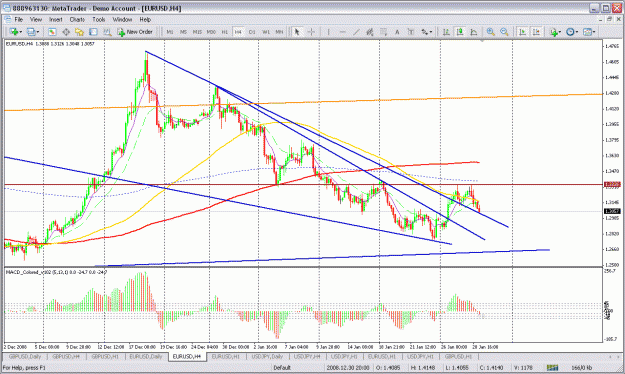Image resolution: width=625 pixels, height=374 pixels.
Task: Pick the horizontal line drawing tool
Action: coord(342,32)
